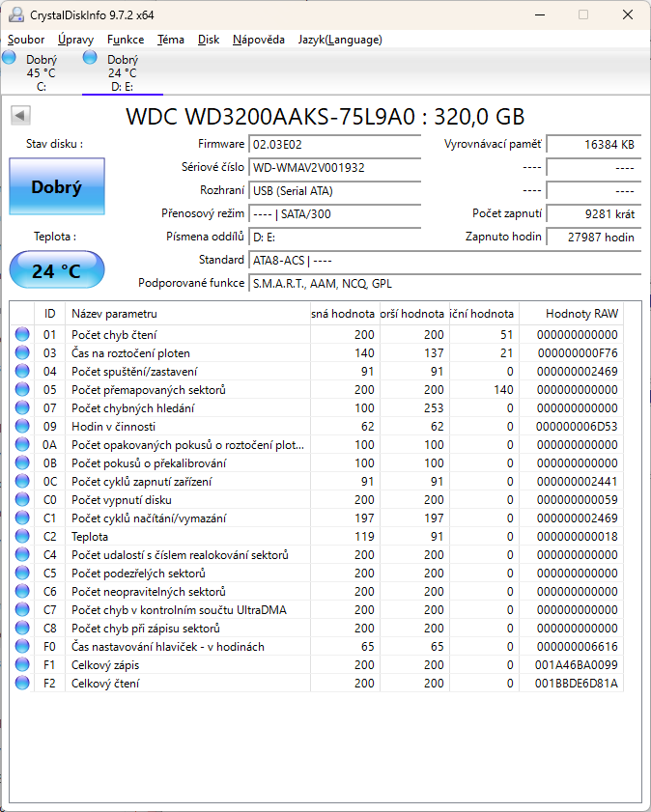Click the 24 °C temperature button
The height and width of the screenshot is (812, 651).
pos(57,269)
